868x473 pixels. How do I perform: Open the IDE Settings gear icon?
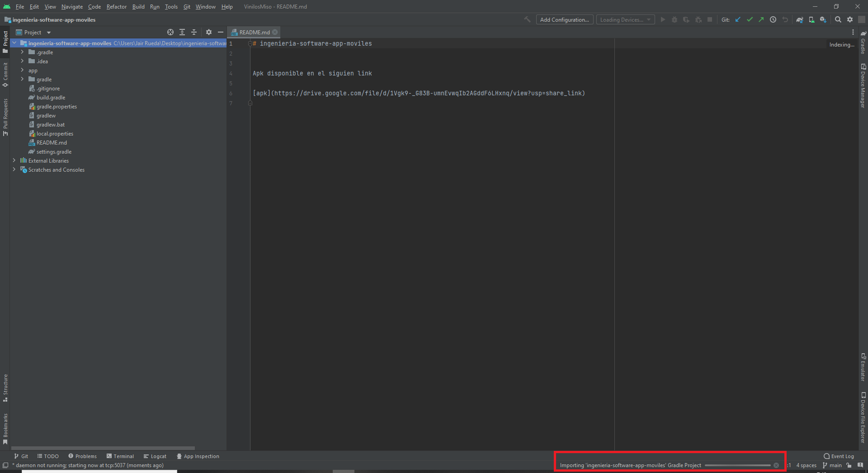(850, 19)
